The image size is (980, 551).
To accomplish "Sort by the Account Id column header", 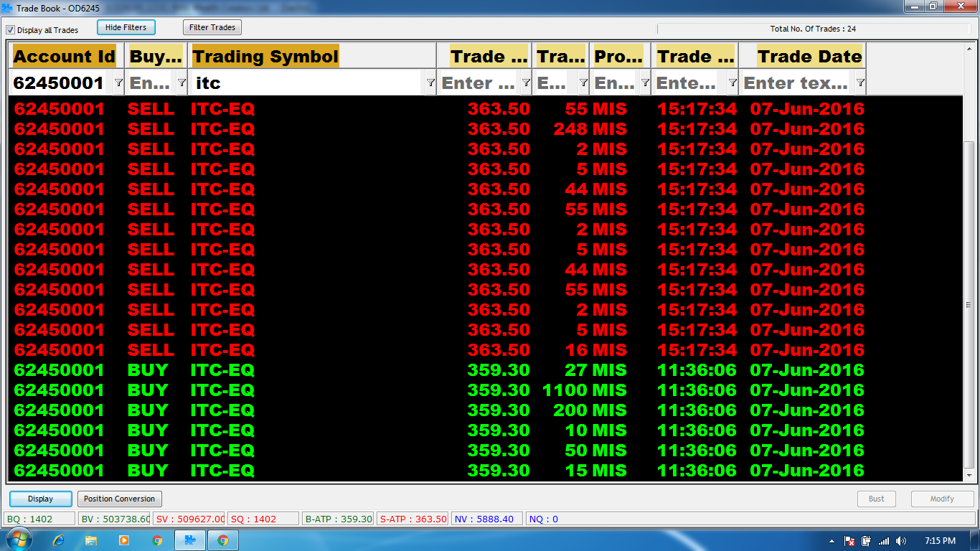I will 65,56.
